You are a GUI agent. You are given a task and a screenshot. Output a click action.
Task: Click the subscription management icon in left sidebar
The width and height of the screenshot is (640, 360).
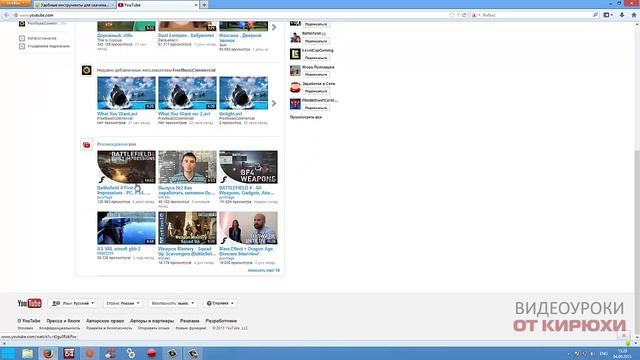(22, 46)
